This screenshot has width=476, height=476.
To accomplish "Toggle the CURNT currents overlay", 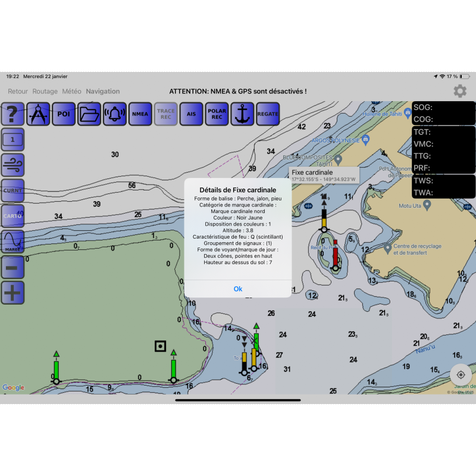I will (12, 190).
